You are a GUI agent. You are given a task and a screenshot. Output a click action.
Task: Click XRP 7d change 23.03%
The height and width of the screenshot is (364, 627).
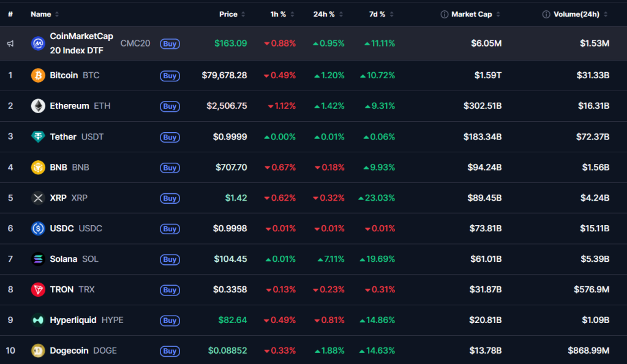pyautogui.click(x=377, y=198)
